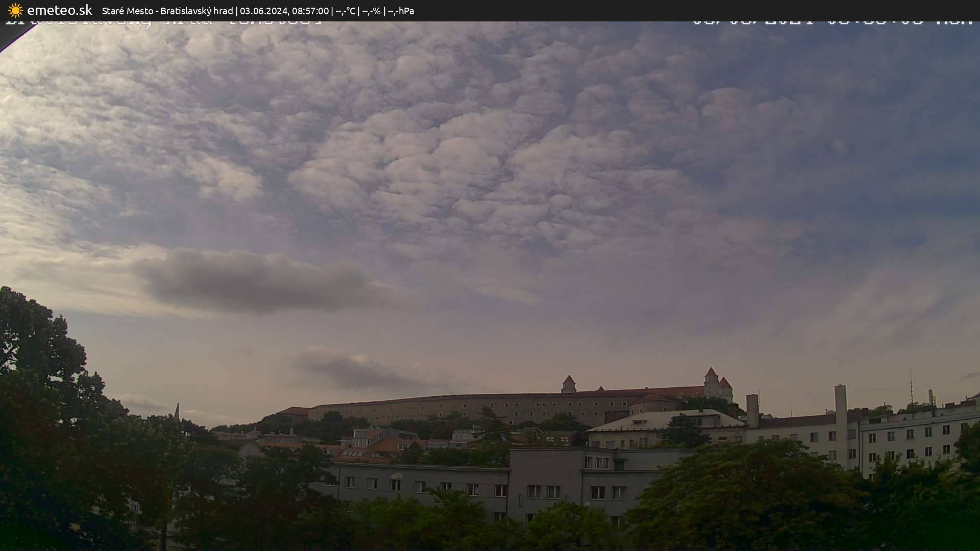Open the emeteo.sk site name link
This screenshot has height=551, width=980.
coord(59,10)
